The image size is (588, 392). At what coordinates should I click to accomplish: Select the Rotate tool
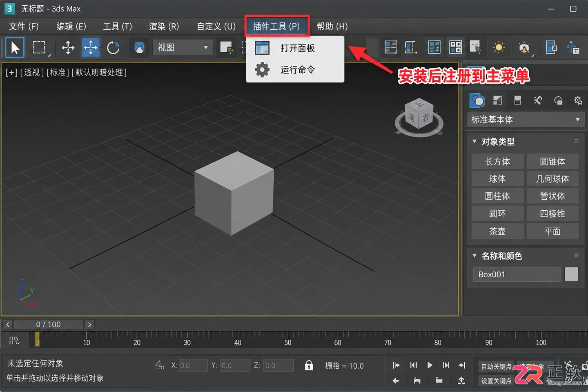114,48
